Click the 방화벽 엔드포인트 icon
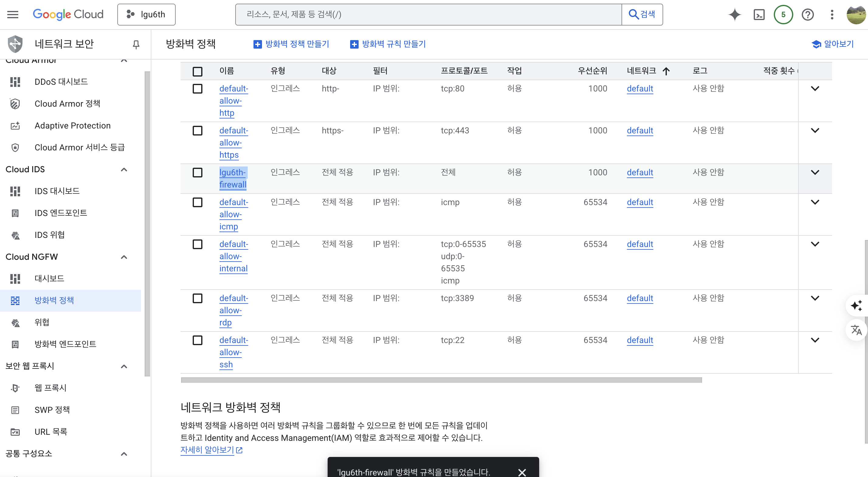This screenshot has width=868, height=477. click(15, 344)
